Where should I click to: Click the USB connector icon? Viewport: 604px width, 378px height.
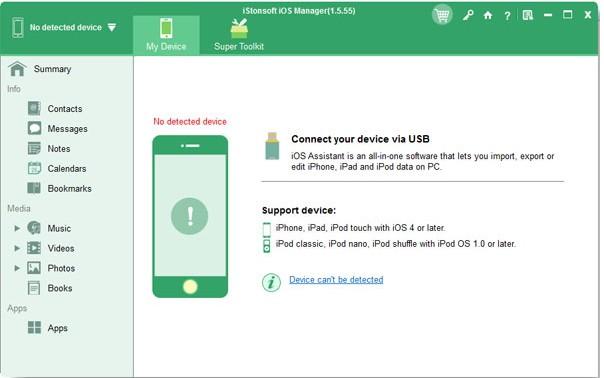click(x=272, y=146)
